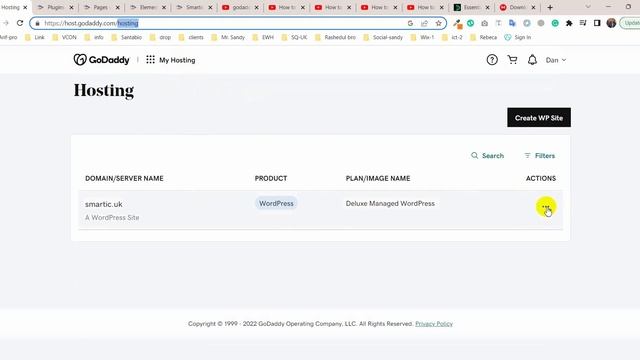Open the Privacy Policy link
Image resolution: width=640 pixels, height=360 pixels.
(434, 324)
